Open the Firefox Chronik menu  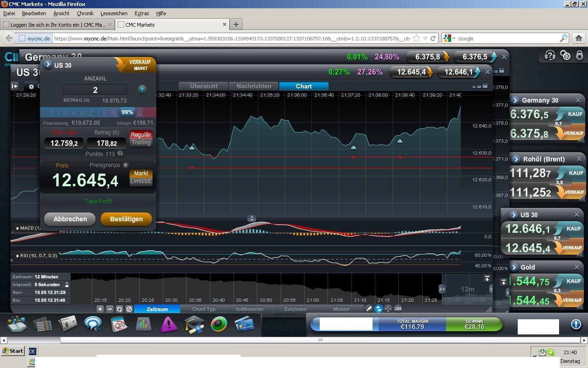(x=85, y=13)
